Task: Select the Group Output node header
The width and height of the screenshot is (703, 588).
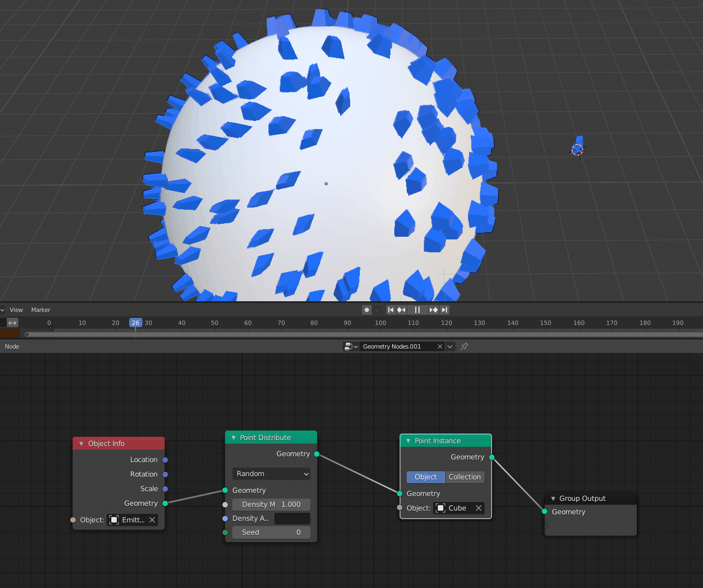Action: click(591, 499)
